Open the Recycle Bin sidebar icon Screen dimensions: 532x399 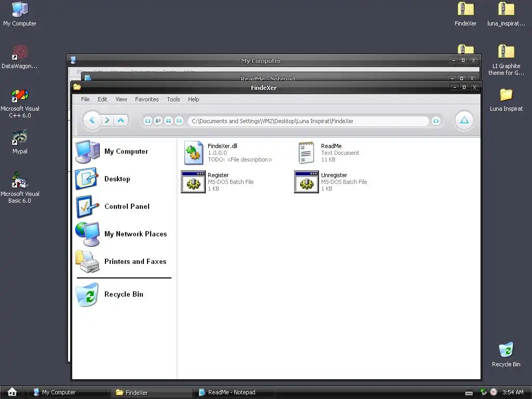tap(87, 295)
